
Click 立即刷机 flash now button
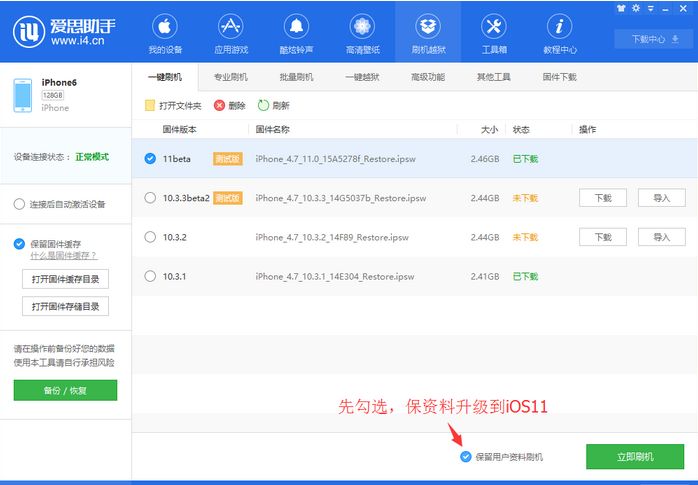[635, 457]
